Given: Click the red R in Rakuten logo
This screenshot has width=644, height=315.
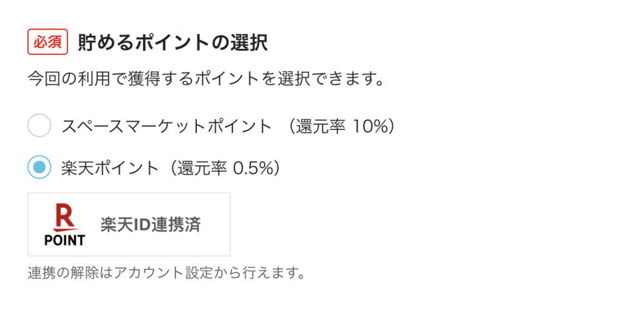Looking at the screenshot, I should (x=64, y=216).
